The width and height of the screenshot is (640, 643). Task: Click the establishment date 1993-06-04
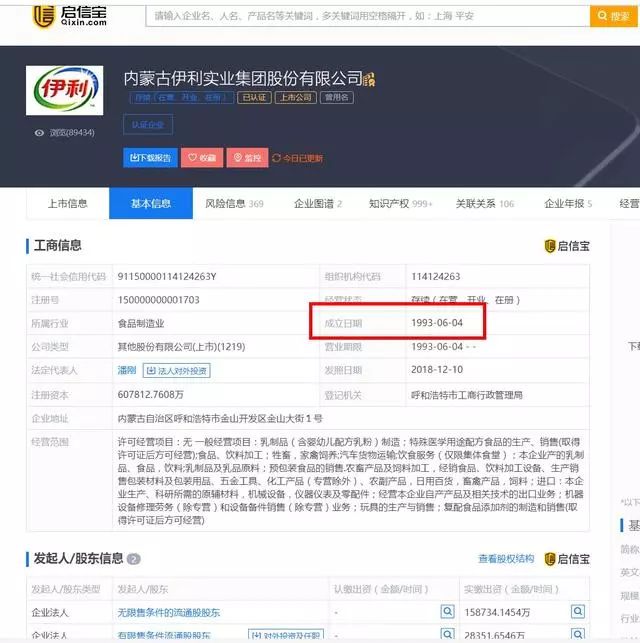[x=437, y=323]
